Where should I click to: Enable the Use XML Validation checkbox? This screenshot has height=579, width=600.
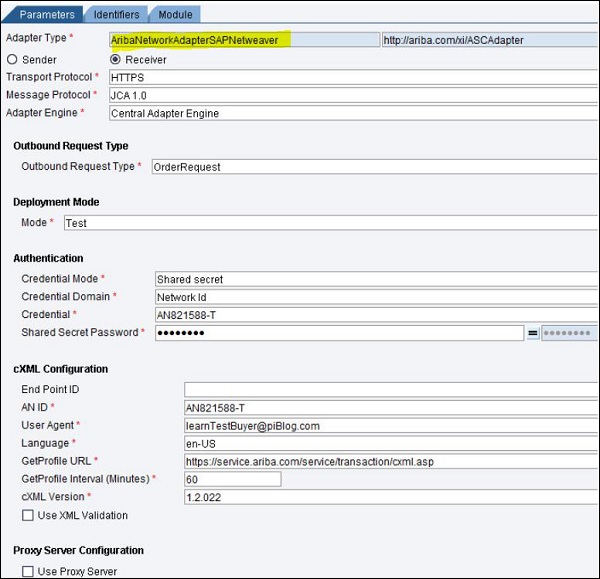[x=27, y=515]
